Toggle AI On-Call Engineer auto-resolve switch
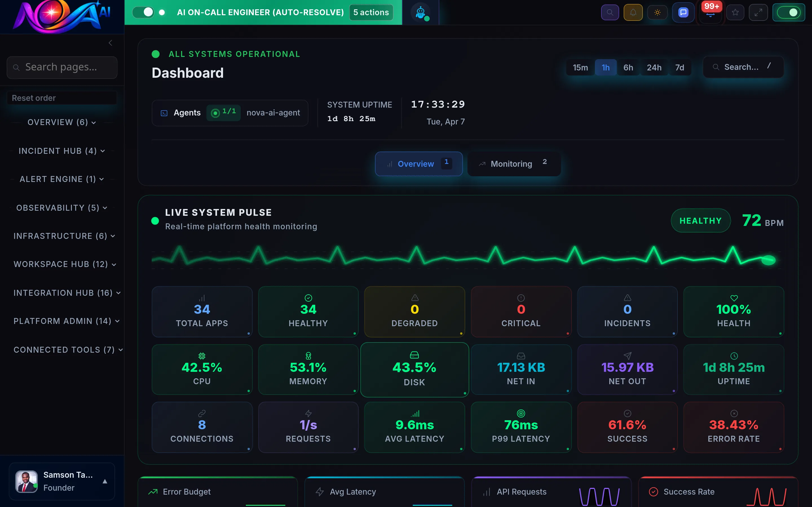This screenshot has width=812, height=507. (143, 12)
